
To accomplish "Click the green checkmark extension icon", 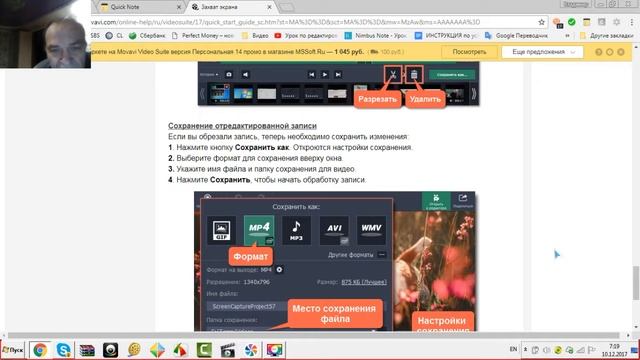I will 572,22.
